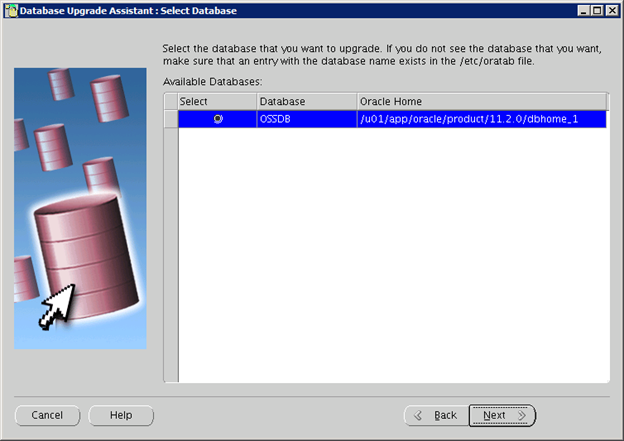Close the Upgrade Assistant window
Image resolution: width=624 pixels, height=441 pixels.
[612, 11]
